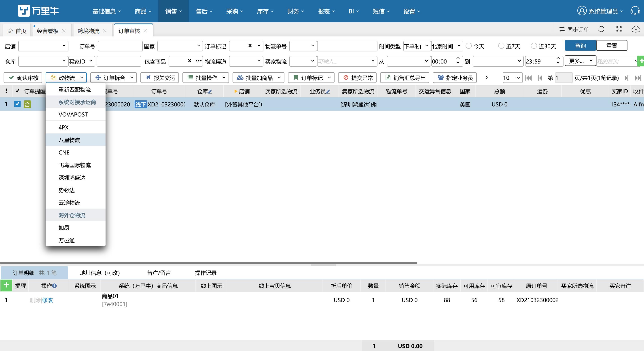Image resolution: width=644 pixels, height=351 pixels.
Task: Open the 批量加商品 dropdown button
Action: 258,78
